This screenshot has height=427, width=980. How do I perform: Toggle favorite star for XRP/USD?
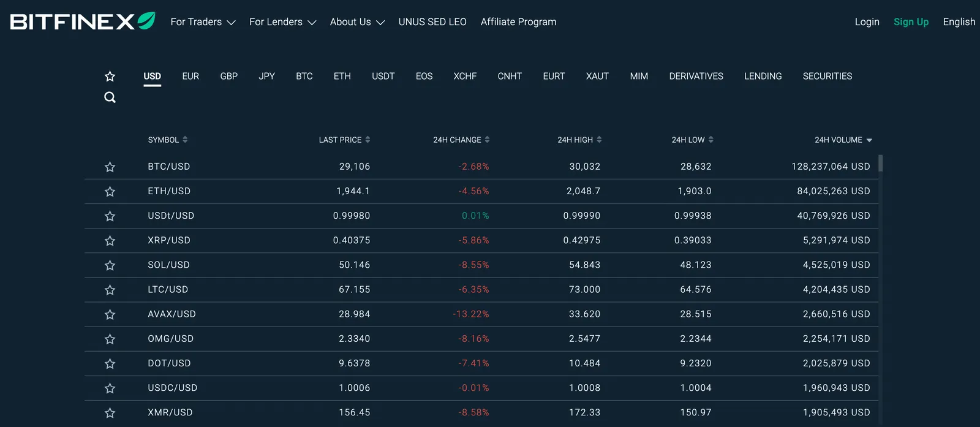110,240
